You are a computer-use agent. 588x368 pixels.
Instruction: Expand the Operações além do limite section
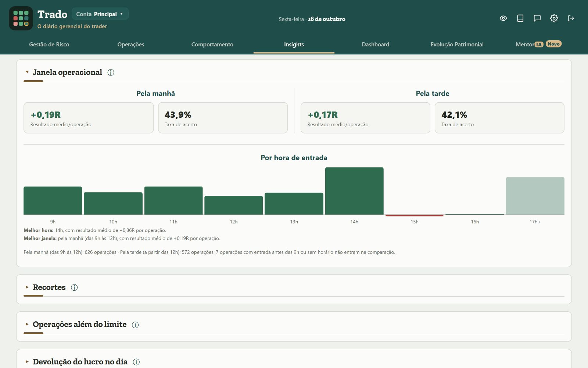coord(27,324)
